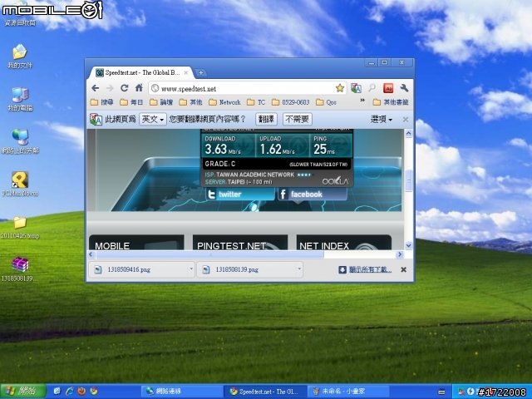This screenshot has width=532, height=399.
Task: Launch Firefox from quick launch
Action: [81, 392]
